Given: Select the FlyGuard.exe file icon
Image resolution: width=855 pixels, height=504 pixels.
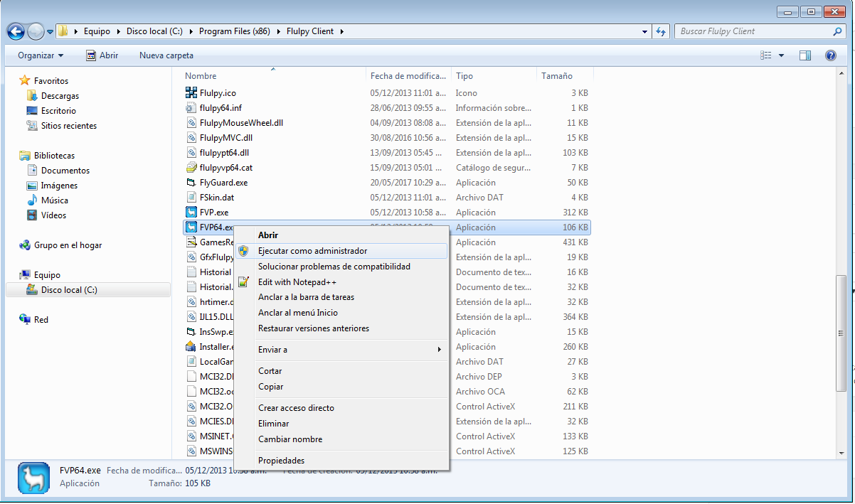Looking at the screenshot, I should pyautogui.click(x=191, y=183).
